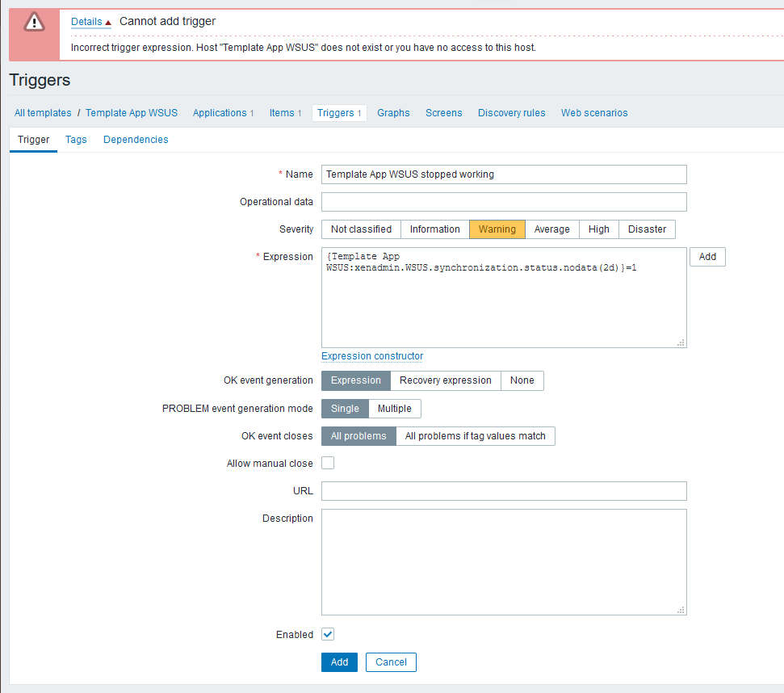The height and width of the screenshot is (693, 784).
Task: Choose Single PROBLEM event generation mode
Action: point(345,409)
